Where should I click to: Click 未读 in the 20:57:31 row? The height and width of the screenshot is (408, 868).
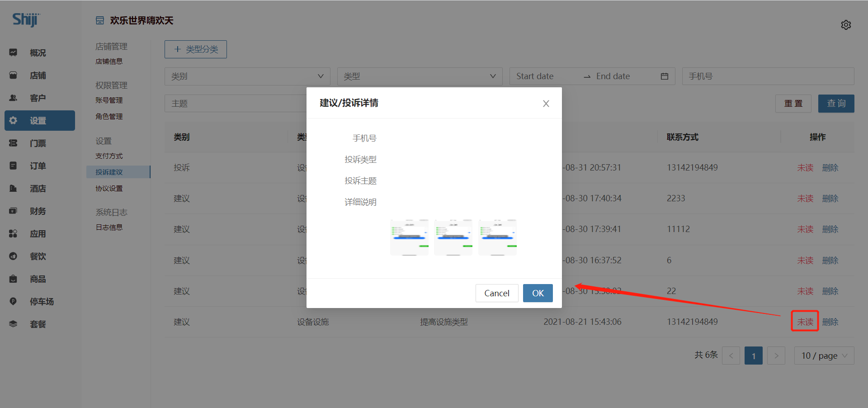click(x=805, y=168)
